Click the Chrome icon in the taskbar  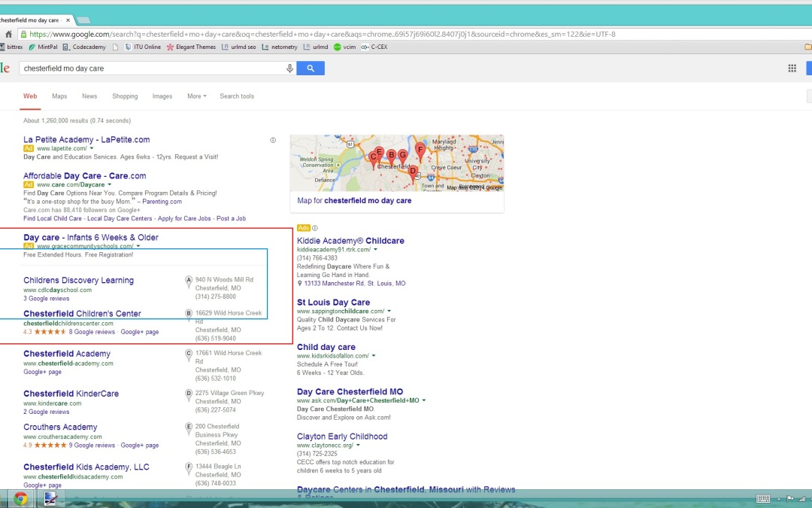click(20, 499)
